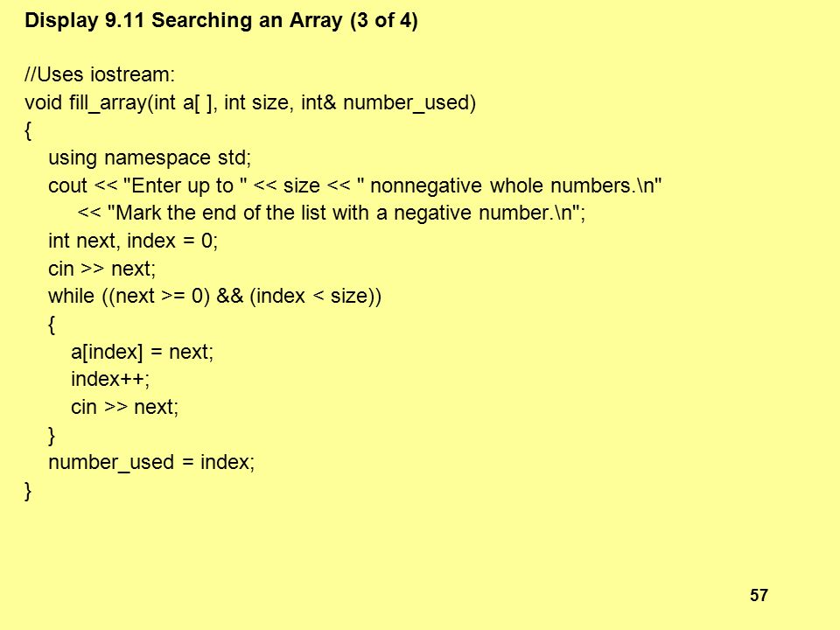
Task: Click the while loop condition line
Action: pyautogui.click(x=215, y=297)
